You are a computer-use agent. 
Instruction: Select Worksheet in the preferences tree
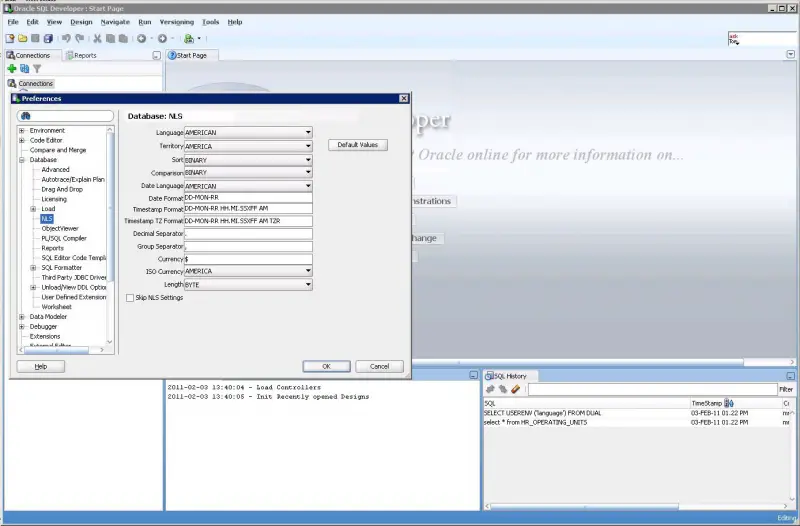pyautogui.click(x=56, y=307)
